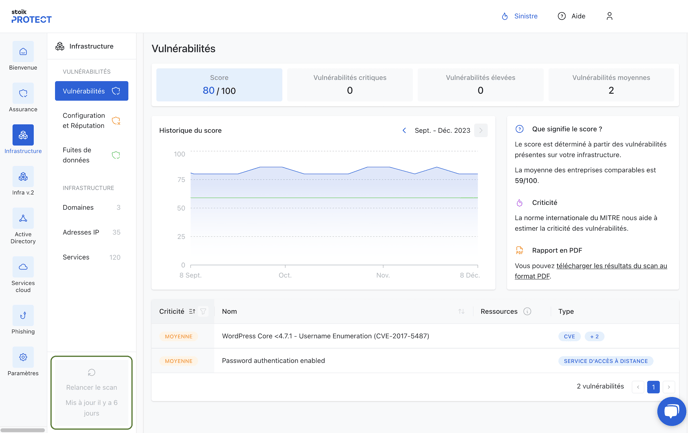Go to next score history period
The height and width of the screenshot is (433, 688).
[x=481, y=130]
